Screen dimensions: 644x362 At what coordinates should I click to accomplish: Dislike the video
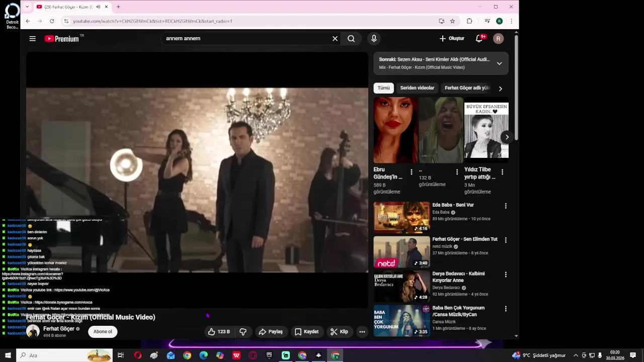pyautogui.click(x=243, y=332)
